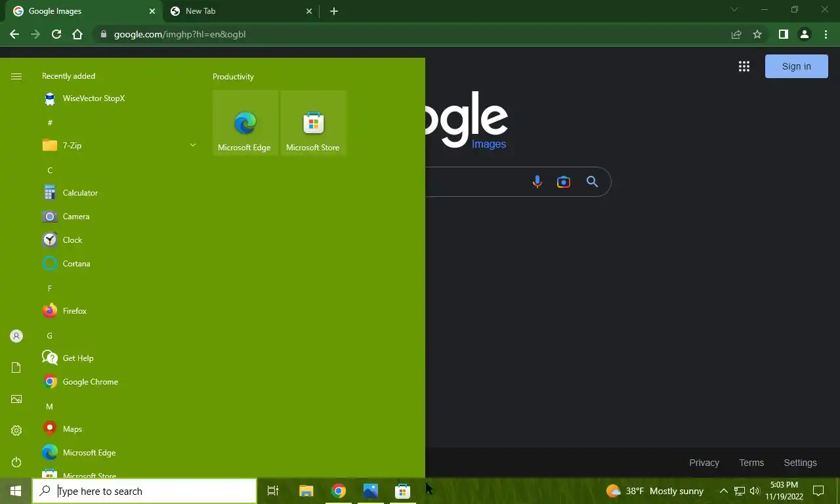Open Microsoft Edge in the app list
This screenshot has width=840, height=504.
[118, 453]
